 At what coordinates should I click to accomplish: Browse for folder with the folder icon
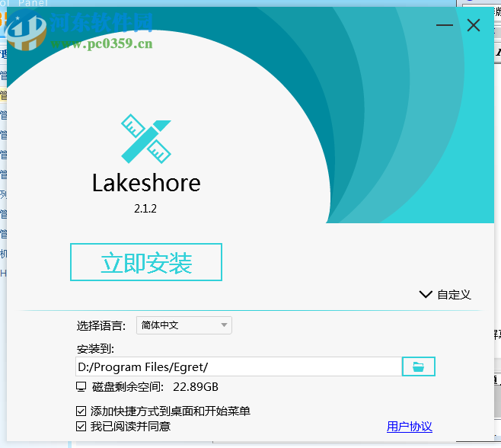pos(418,366)
